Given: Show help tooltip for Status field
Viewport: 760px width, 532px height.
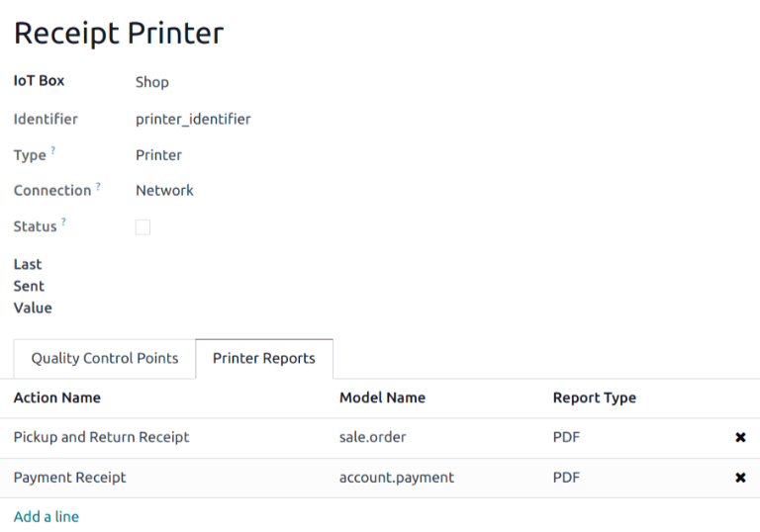Looking at the screenshot, I should click(x=63, y=222).
